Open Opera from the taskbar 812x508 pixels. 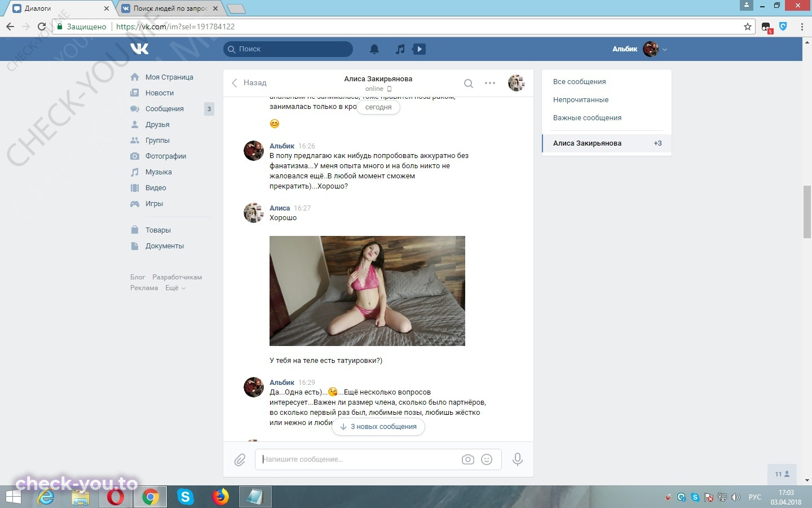[116, 497]
